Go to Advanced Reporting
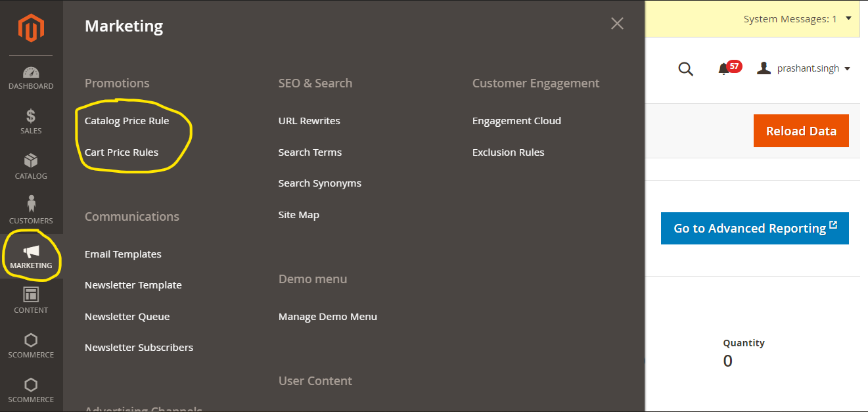Screen dimensions: 868x412 click(754, 228)
